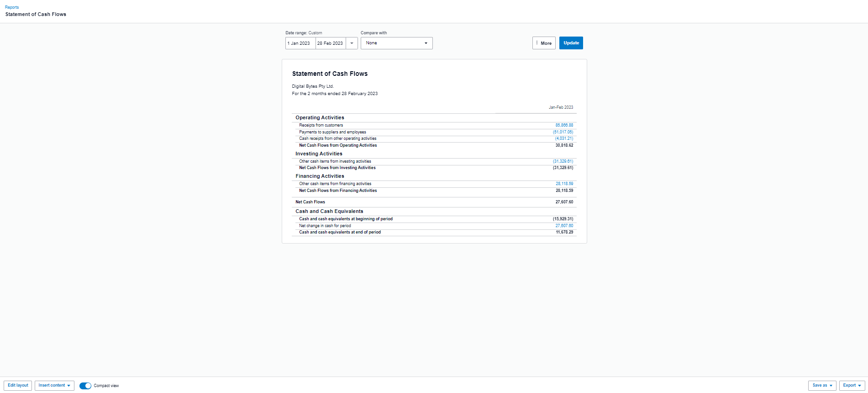Viewport: 868px width, 393px height.
Task: Open the Insert content dropdown
Action: (54, 386)
